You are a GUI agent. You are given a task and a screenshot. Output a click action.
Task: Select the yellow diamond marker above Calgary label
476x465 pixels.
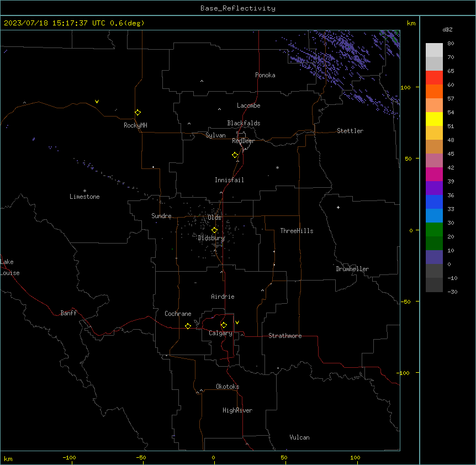click(224, 325)
